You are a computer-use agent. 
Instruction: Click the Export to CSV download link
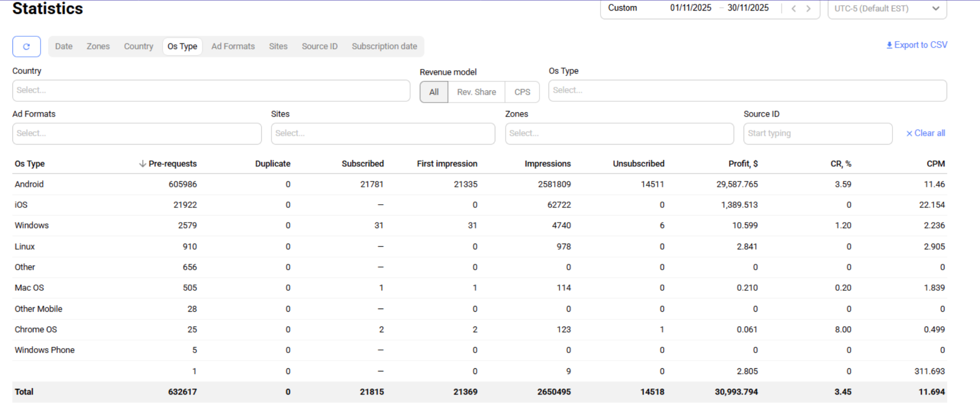(x=916, y=45)
